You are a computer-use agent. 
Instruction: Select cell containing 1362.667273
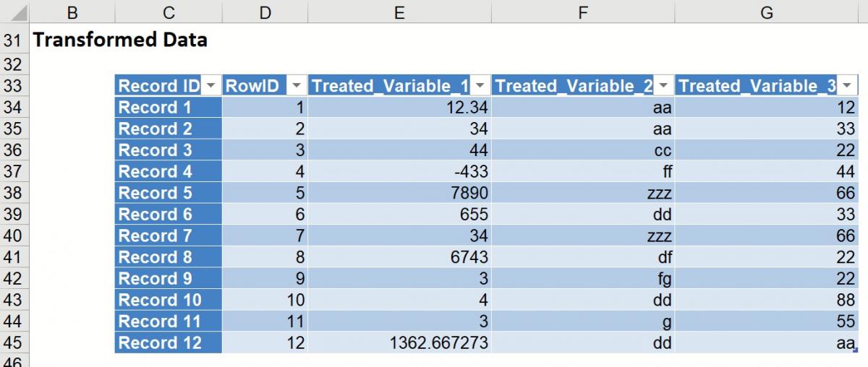tap(399, 343)
